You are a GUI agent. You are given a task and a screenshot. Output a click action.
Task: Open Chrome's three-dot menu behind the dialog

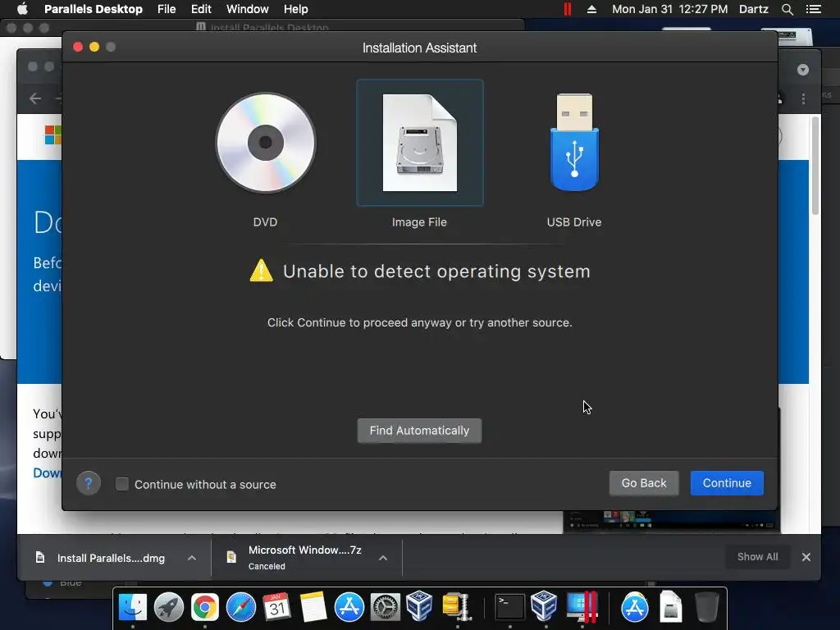point(803,98)
